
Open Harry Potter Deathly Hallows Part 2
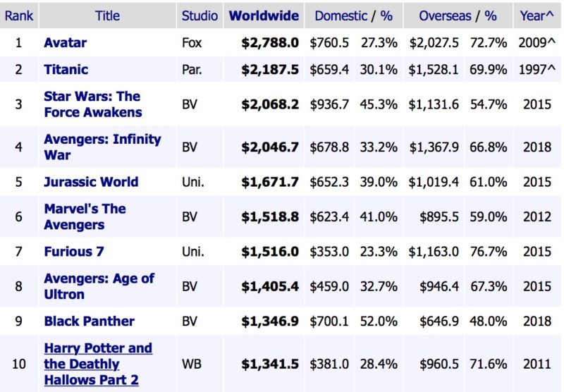pyautogui.click(x=97, y=364)
